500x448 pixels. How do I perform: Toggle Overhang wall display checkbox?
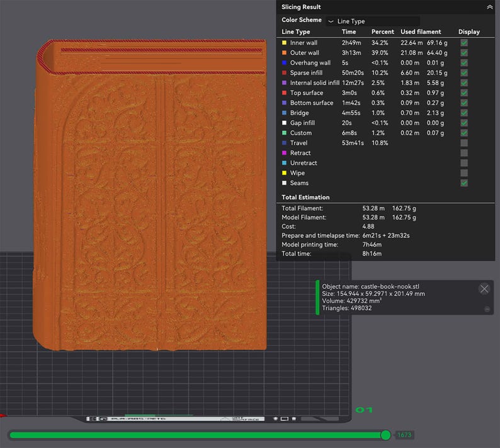tap(464, 63)
